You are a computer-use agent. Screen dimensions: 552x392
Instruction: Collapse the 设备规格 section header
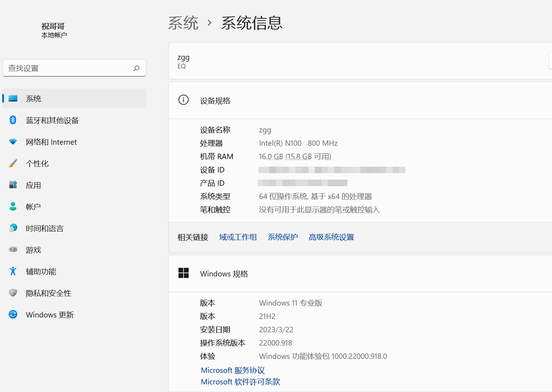pos(360,100)
